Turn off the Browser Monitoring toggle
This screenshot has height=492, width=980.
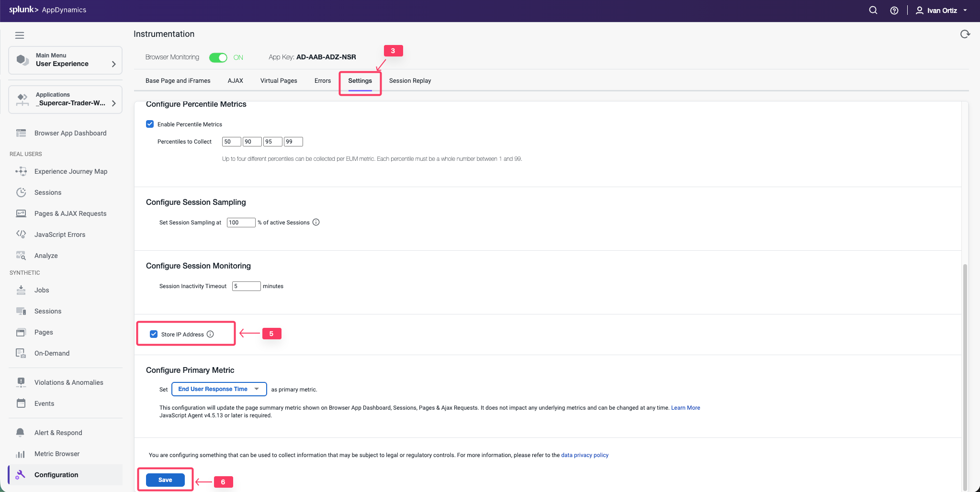(x=218, y=57)
